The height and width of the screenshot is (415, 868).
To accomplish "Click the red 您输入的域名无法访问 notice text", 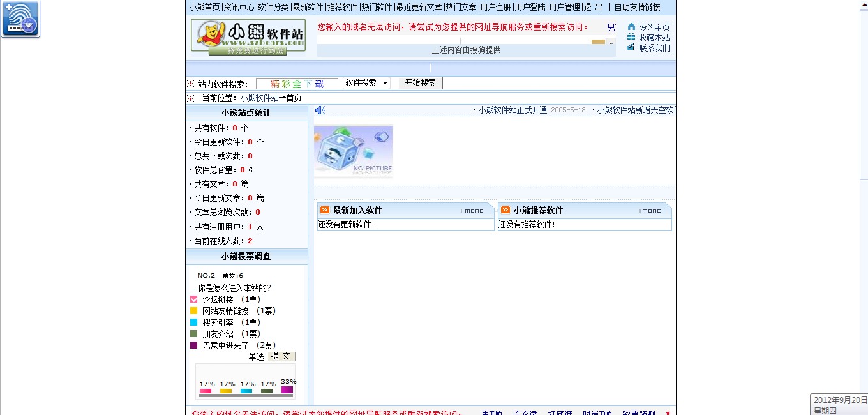I will point(453,27).
